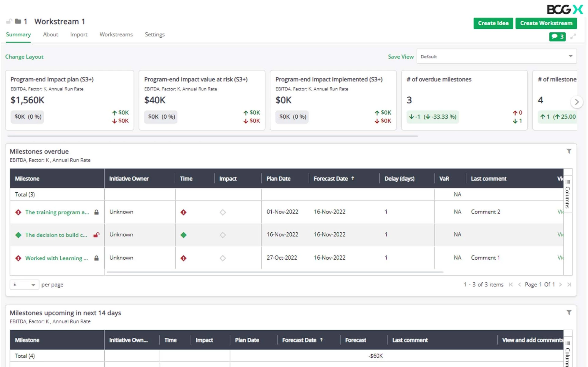This screenshot has width=588, height=367.
Task: Open the Default saved view dropdown
Action: point(497,56)
